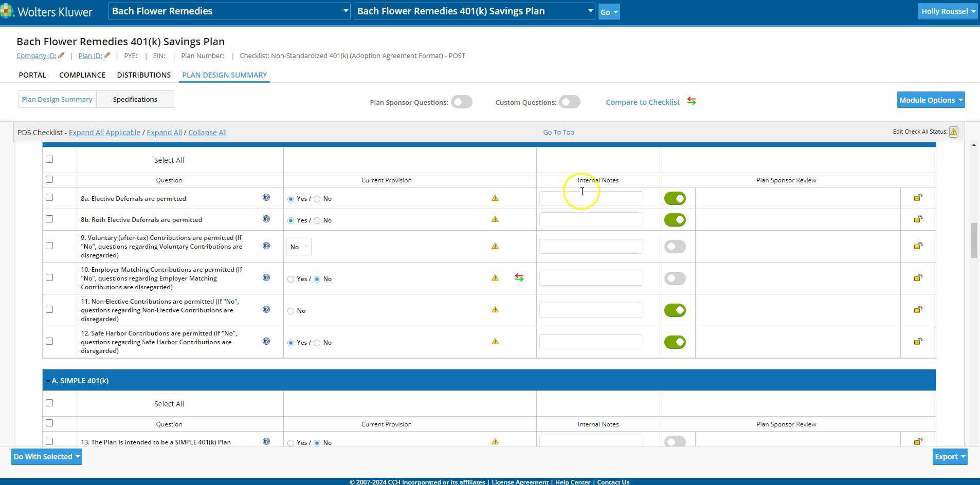Click compare arrows icon on Employer Matching row
Image resolution: width=980 pixels, height=485 pixels.
point(519,278)
